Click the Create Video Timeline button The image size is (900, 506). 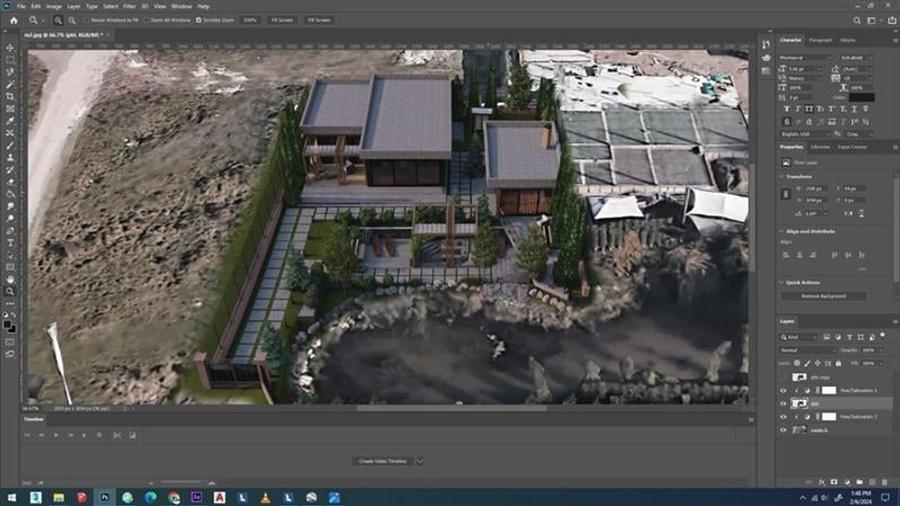pos(384,461)
